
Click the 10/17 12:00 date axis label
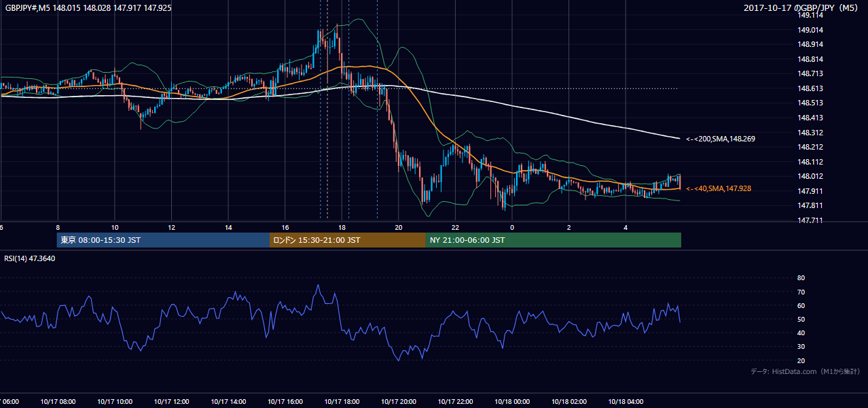[x=172, y=402]
